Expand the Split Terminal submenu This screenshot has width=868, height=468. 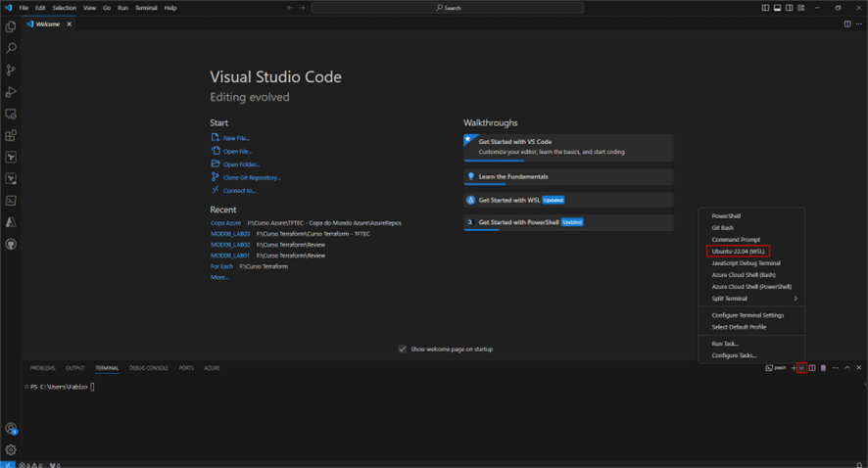(751, 299)
